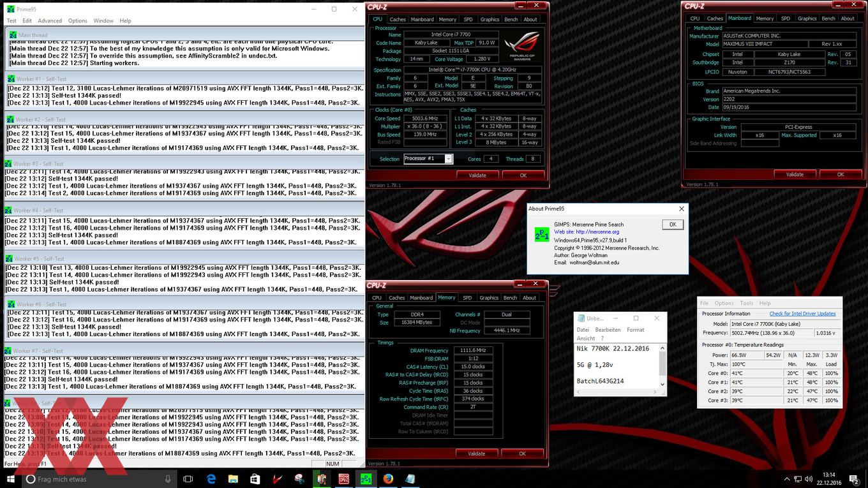Click Validate in CPU-Z Memory window

pyautogui.click(x=477, y=454)
